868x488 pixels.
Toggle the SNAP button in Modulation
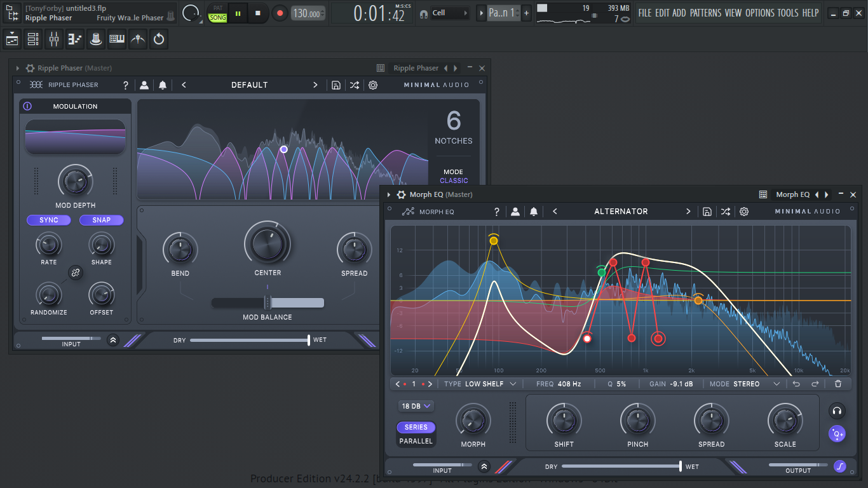(x=102, y=220)
